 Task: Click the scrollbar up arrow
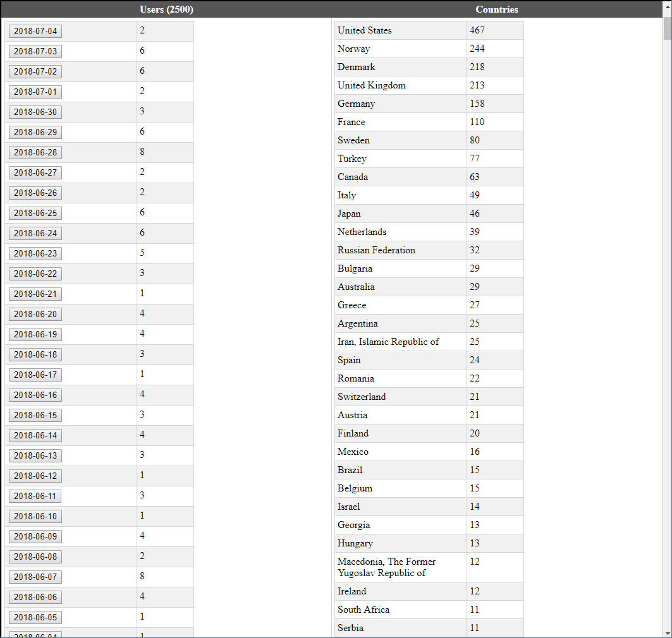[667, 6]
